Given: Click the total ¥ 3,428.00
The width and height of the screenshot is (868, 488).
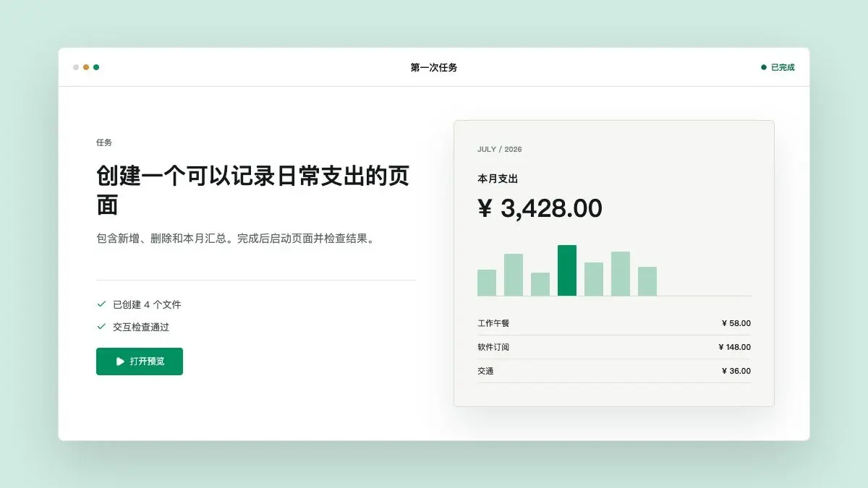Looking at the screenshot, I should [x=540, y=208].
